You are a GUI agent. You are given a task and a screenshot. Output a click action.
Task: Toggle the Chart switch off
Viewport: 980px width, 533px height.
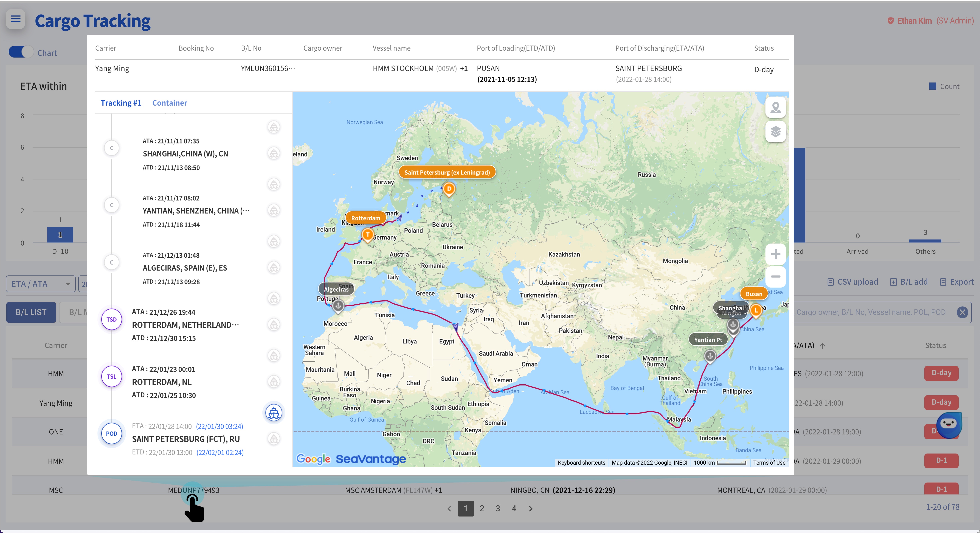(x=21, y=52)
